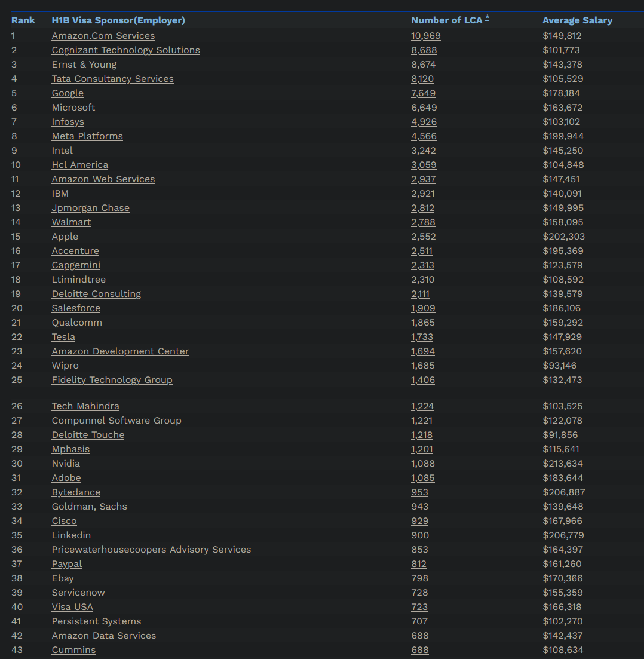
Task: Click the 1,733 LCA count for Tesla
Action: 422,336
